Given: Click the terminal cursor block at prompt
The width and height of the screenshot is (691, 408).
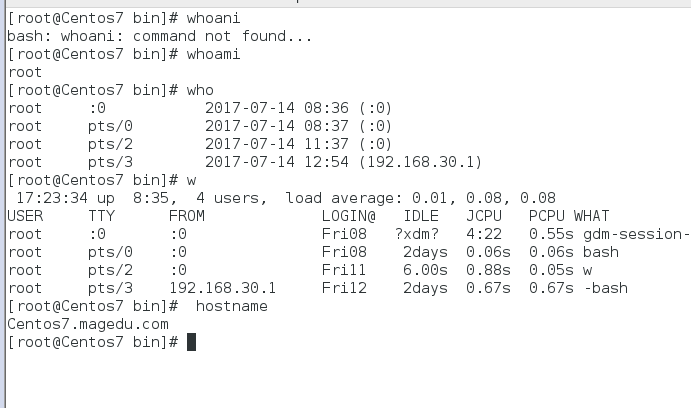Looking at the screenshot, I should point(191,342).
